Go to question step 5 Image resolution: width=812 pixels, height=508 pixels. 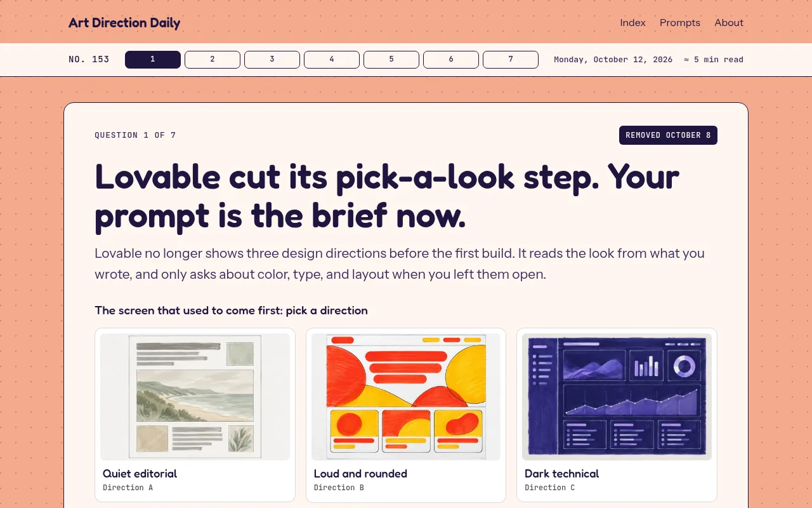click(391, 60)
